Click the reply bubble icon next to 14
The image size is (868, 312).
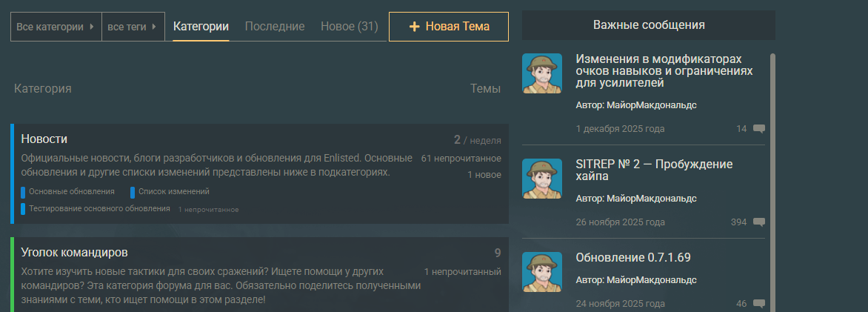[x=758, y=129]
